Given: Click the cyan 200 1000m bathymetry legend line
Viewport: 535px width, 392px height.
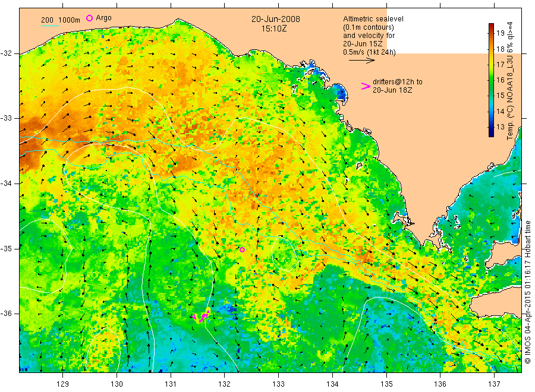Looking at the screenshot, I should [50, 25].
